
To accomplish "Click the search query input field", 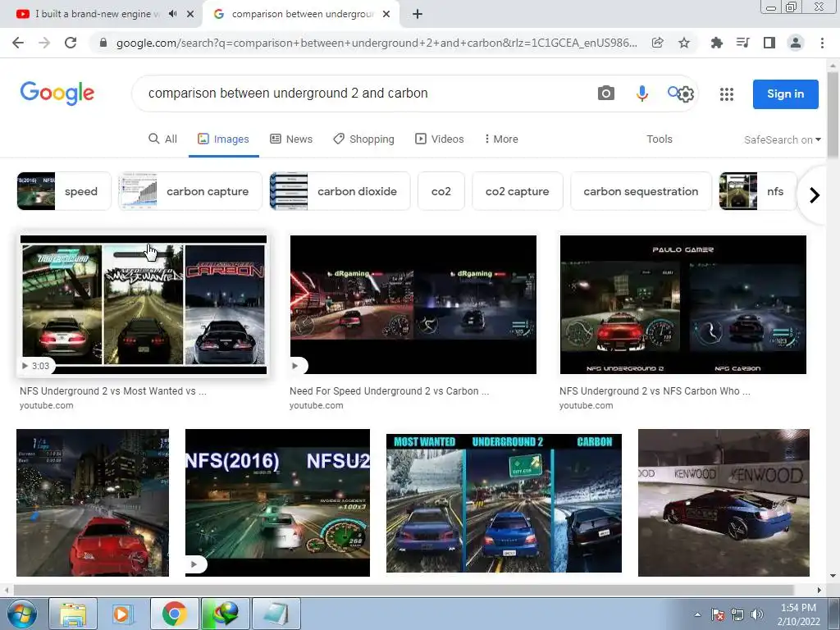I will click(x=364, y=94).
